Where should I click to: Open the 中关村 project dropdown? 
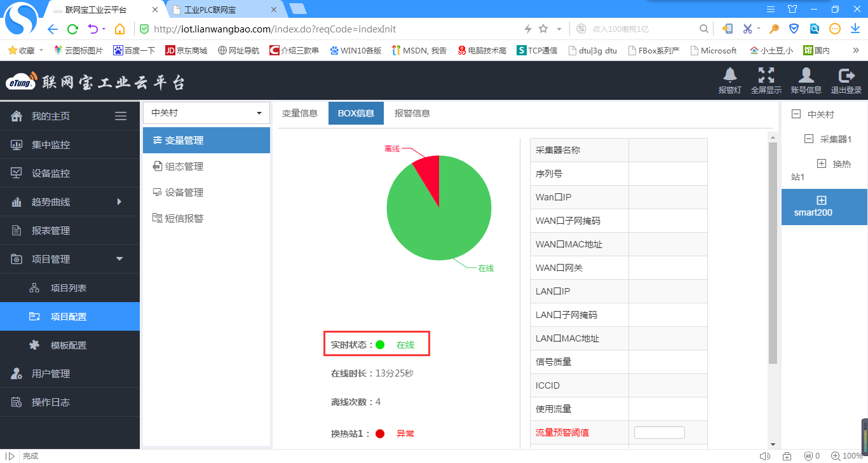pyautogui.click(x=207, y=113)
